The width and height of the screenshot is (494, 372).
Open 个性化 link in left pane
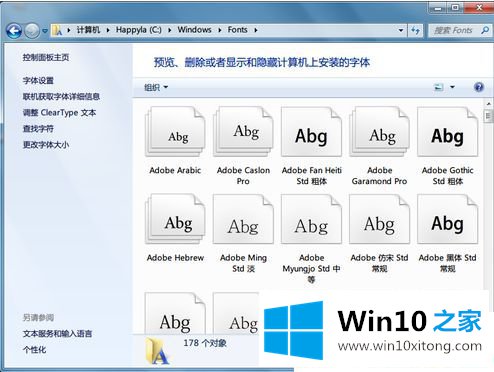34,349
